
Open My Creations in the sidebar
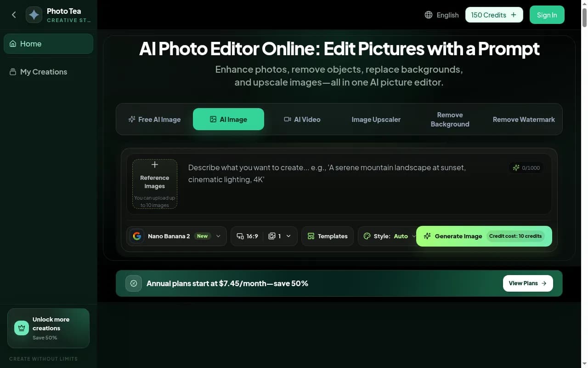48,72
